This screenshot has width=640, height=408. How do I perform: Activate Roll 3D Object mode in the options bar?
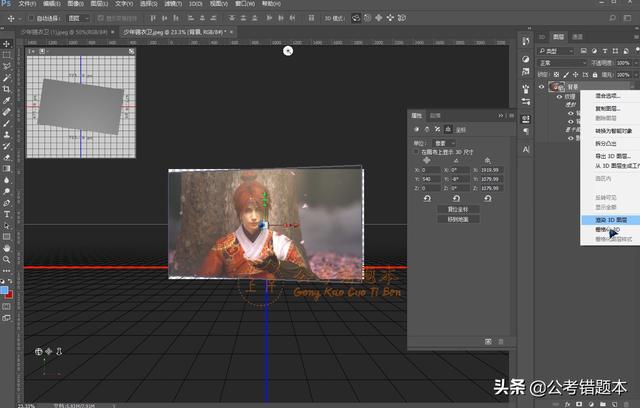pos(367,18)
